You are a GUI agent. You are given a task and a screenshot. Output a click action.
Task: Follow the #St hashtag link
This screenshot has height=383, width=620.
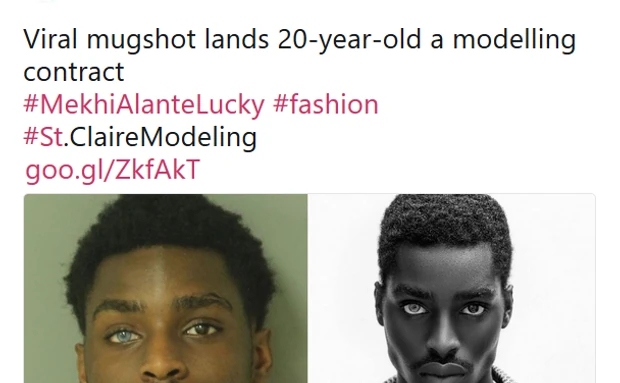click(43, 137)
